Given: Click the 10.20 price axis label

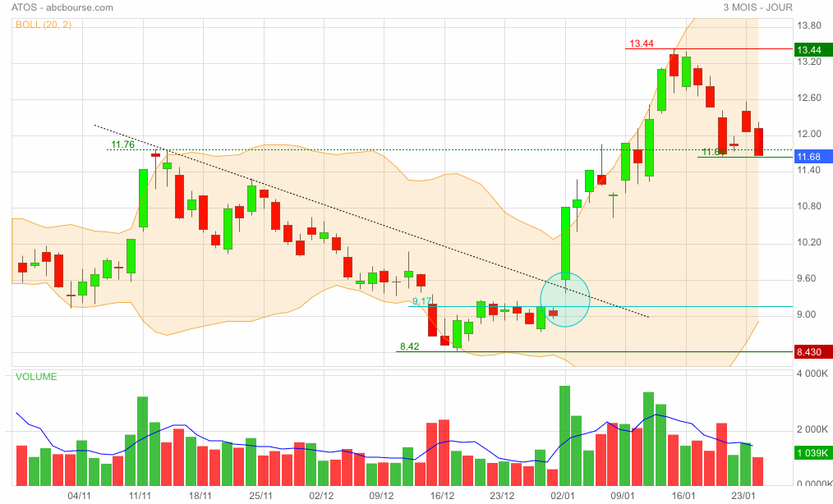Looking at the screenshot, I should pos(809,242).
